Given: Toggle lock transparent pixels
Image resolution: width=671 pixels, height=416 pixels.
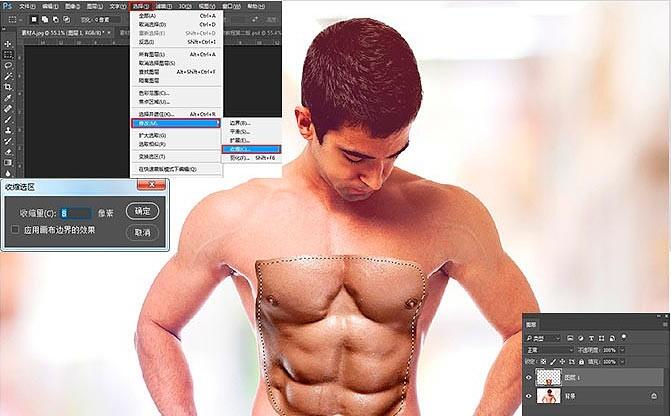Looking at the screenshot, I should pos(543,362).
